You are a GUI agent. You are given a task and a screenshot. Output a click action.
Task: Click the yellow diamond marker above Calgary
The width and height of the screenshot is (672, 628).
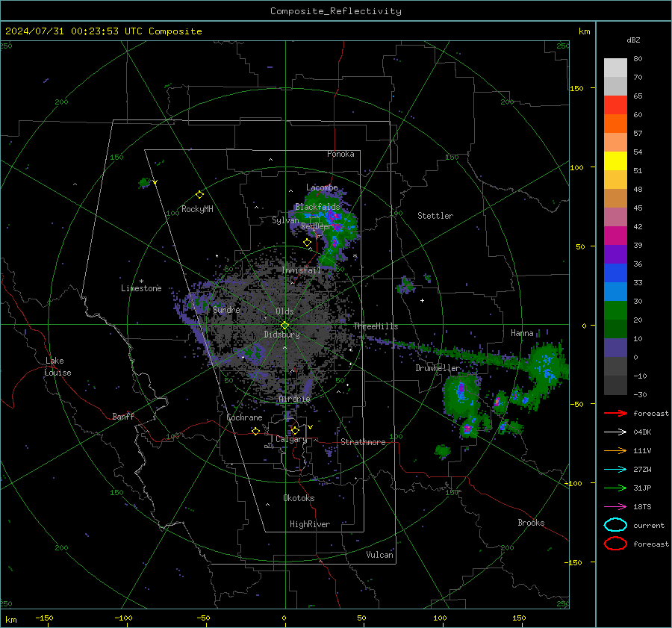click(295, 430)
